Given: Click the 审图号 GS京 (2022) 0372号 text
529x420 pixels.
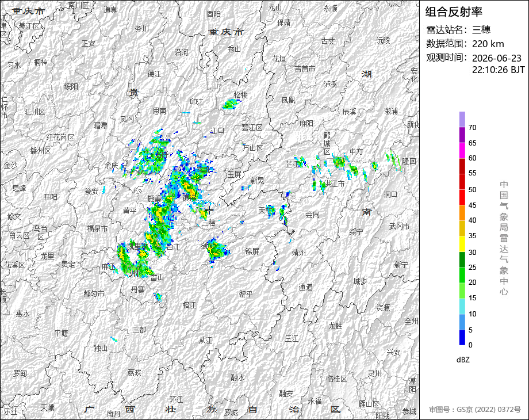Looking at the screenshot, I should [475, 410].
